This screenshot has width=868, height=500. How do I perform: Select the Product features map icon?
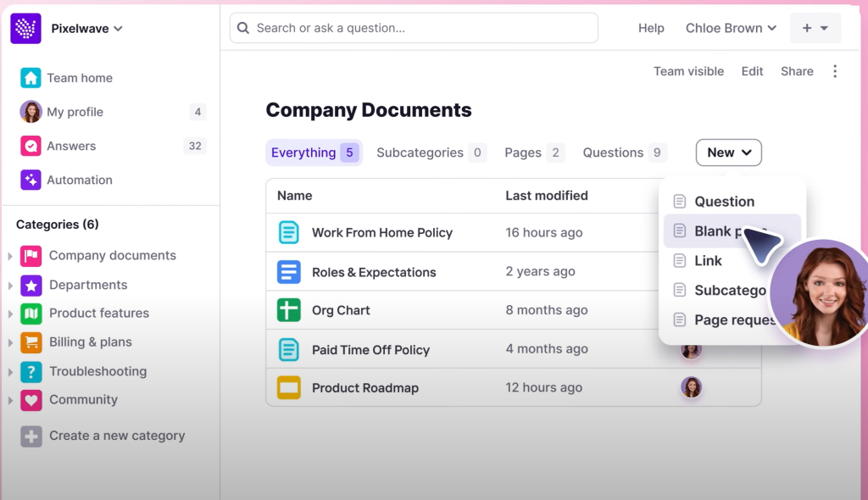[x=31, y=314]
